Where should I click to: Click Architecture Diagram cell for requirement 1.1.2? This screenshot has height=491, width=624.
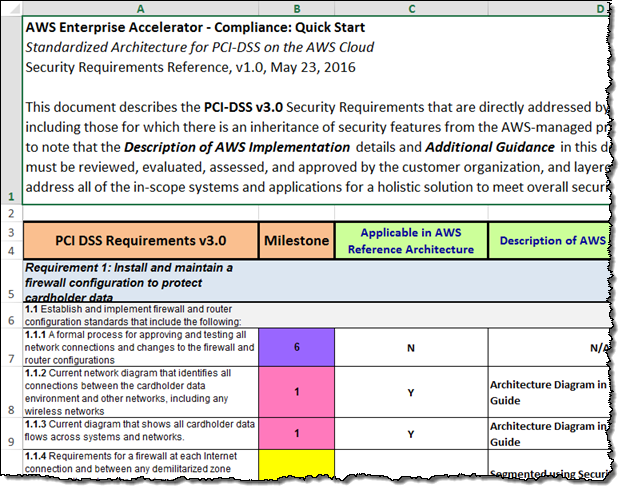549,392
